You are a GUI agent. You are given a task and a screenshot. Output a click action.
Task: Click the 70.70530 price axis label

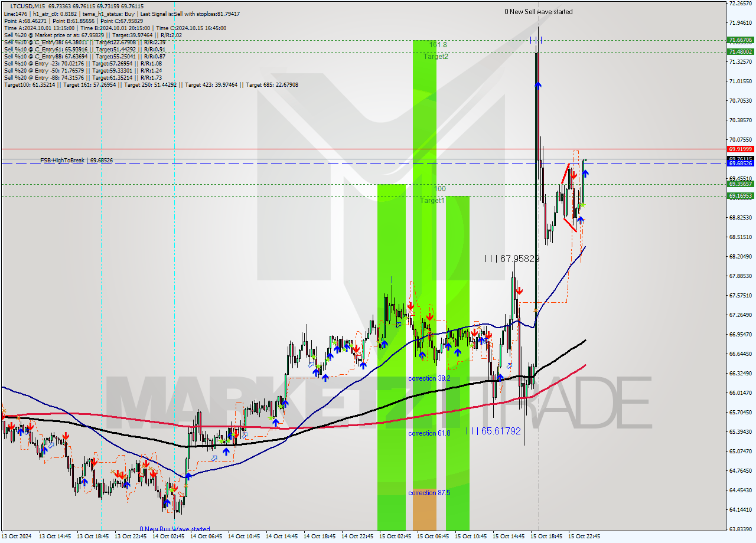(741, 100)
